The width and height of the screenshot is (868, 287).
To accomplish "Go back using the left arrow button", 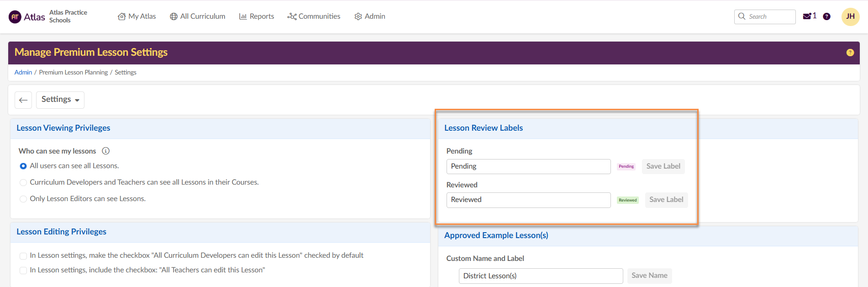I will [x=23, y=100].
